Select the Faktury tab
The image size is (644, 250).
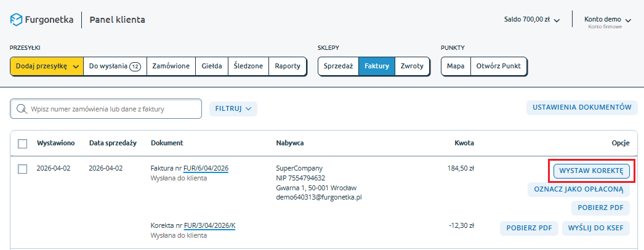coord(376,66)
